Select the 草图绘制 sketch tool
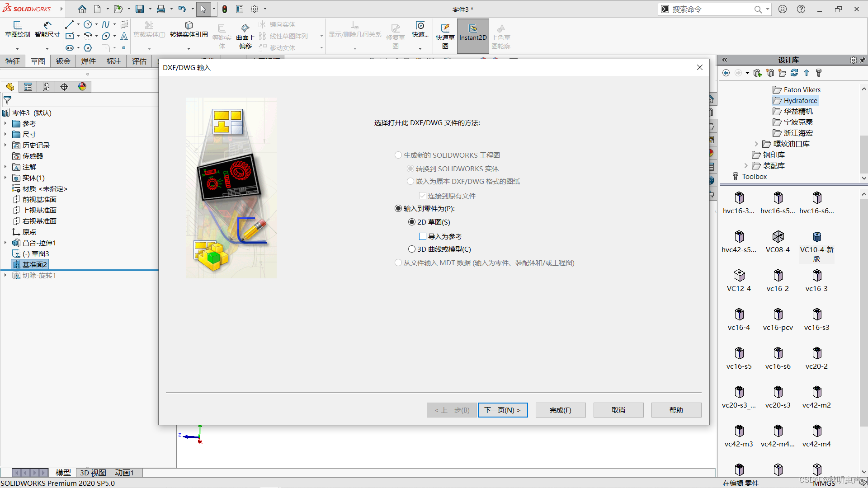 click(x=18, y=30)
